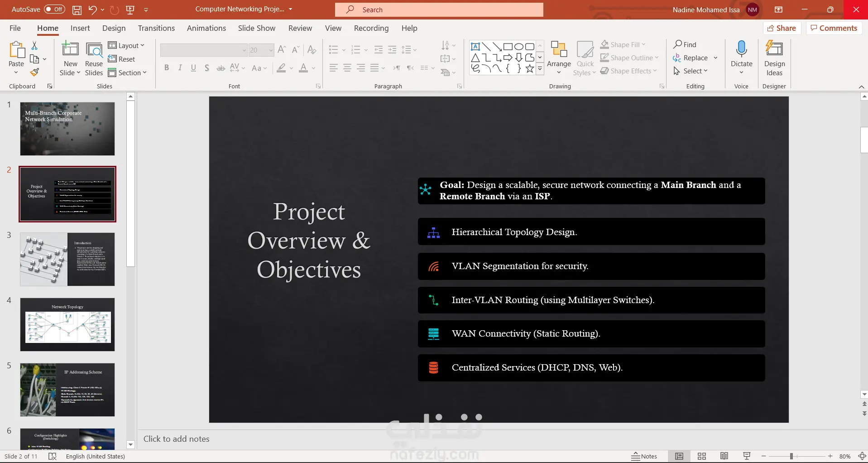This screenshot has width=868, height=463.
Task: Toggle text shadow
Action: coord(207,68)
